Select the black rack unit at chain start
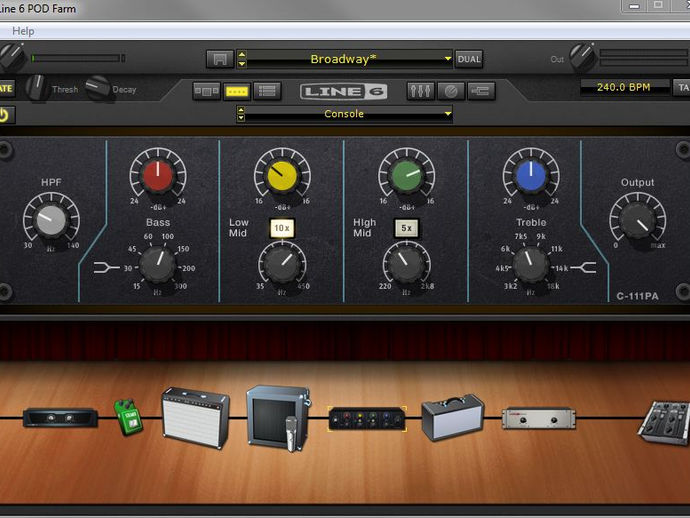 coord(60,418)
